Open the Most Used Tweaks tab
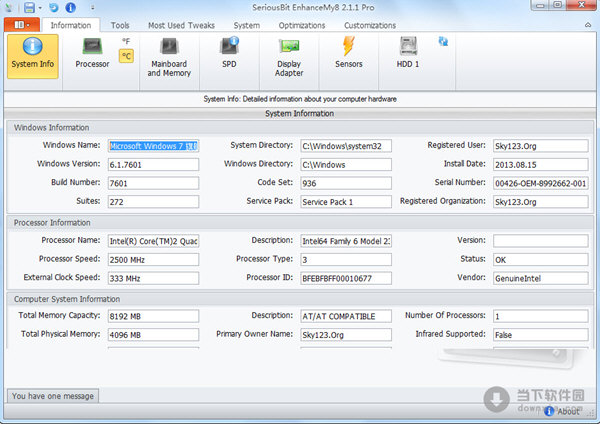The image size is (600, 424). click(181, 25)
